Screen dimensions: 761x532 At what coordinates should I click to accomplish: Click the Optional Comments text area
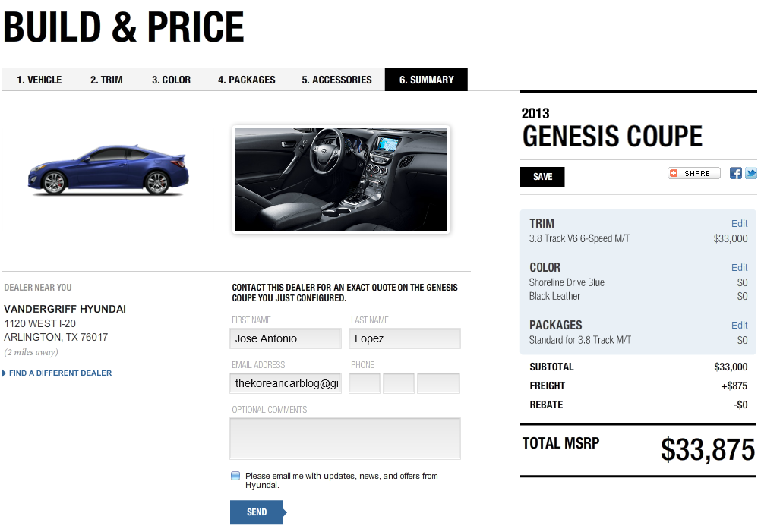(345, 439)
